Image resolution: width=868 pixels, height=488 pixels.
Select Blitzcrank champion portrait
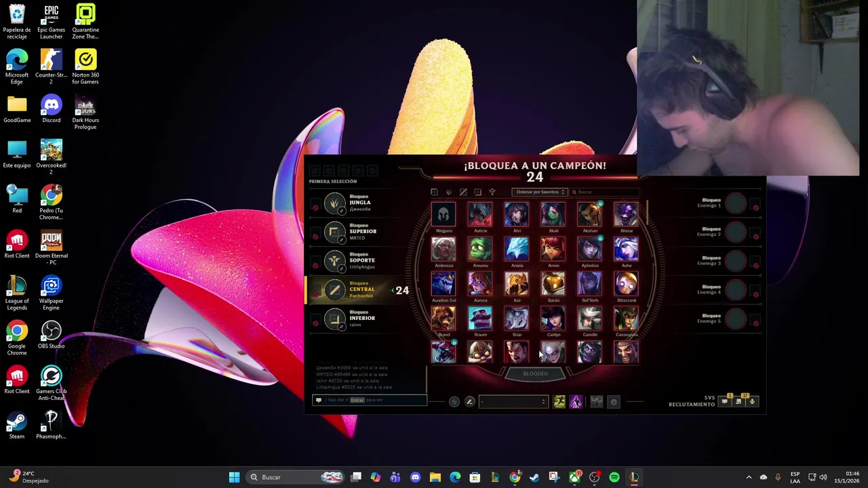[627, 284]
